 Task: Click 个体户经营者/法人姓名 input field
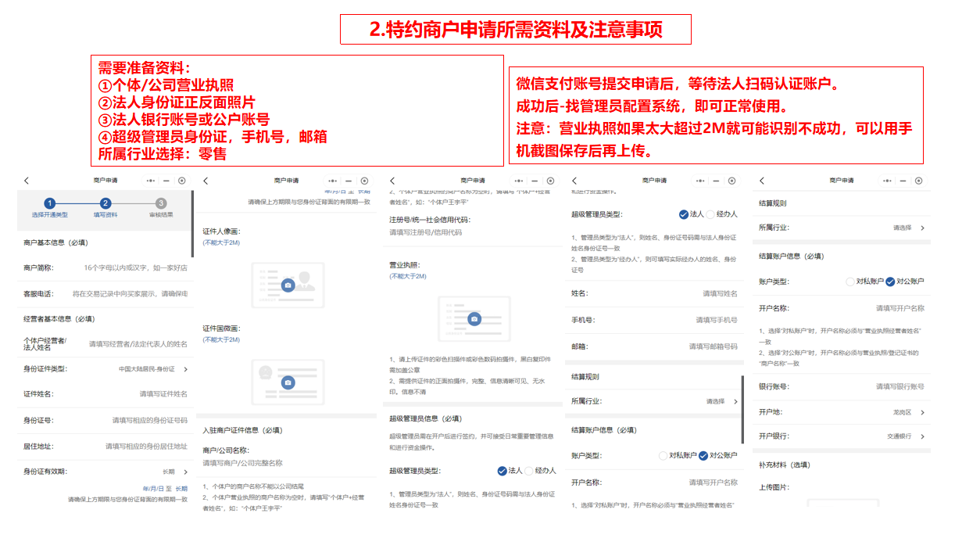point(138,343)
